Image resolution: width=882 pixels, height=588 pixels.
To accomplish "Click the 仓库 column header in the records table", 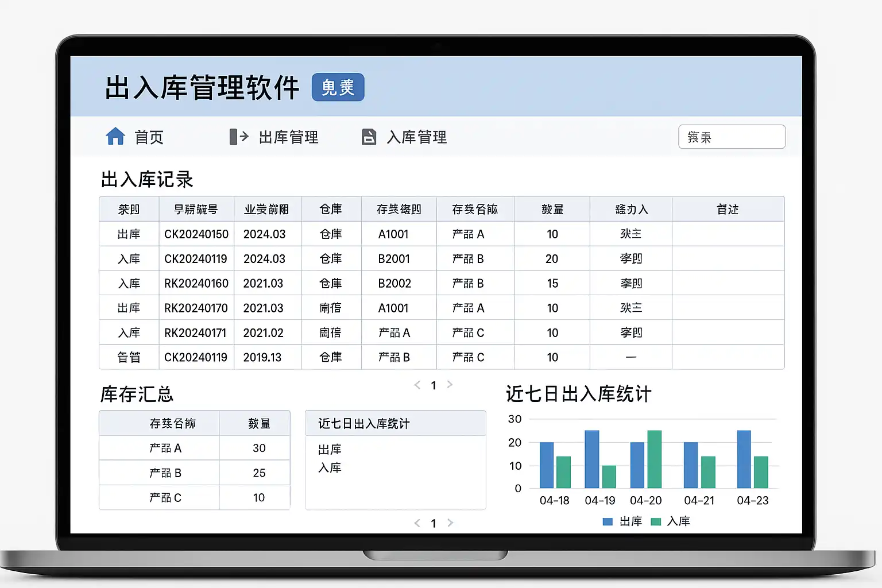I will coord(331,209).
